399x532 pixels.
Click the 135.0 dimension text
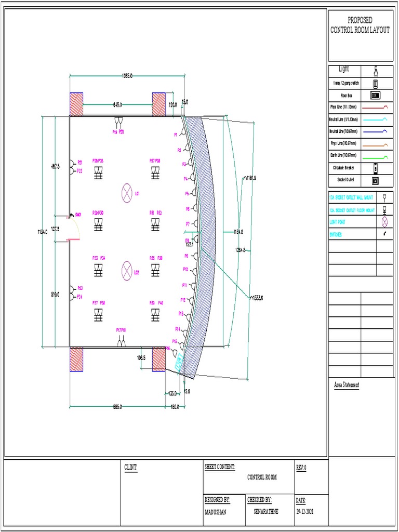coord(172,394)
